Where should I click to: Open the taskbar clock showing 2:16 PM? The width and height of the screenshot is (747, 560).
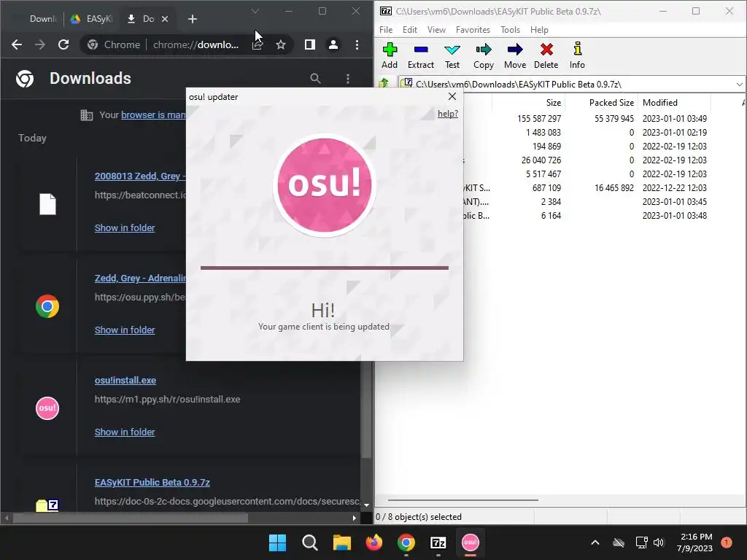pyautogui.click(x=694, y=542)
